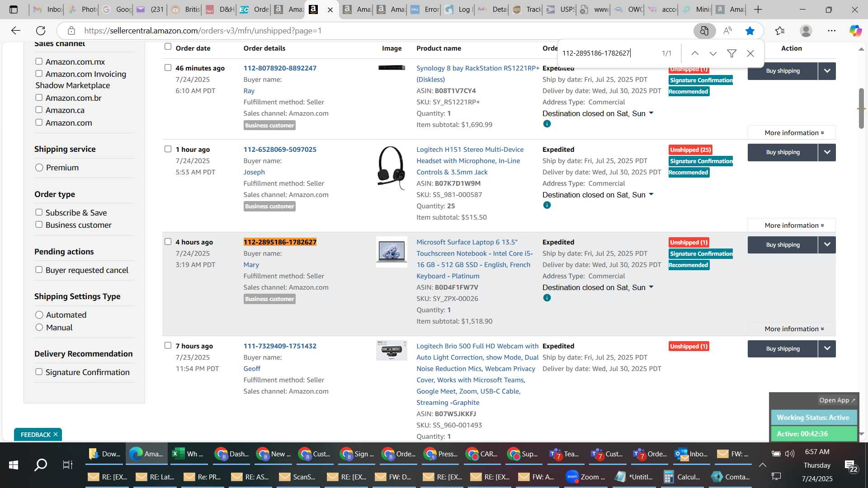
Task: Jump to next find result
Action: point(713,53)
